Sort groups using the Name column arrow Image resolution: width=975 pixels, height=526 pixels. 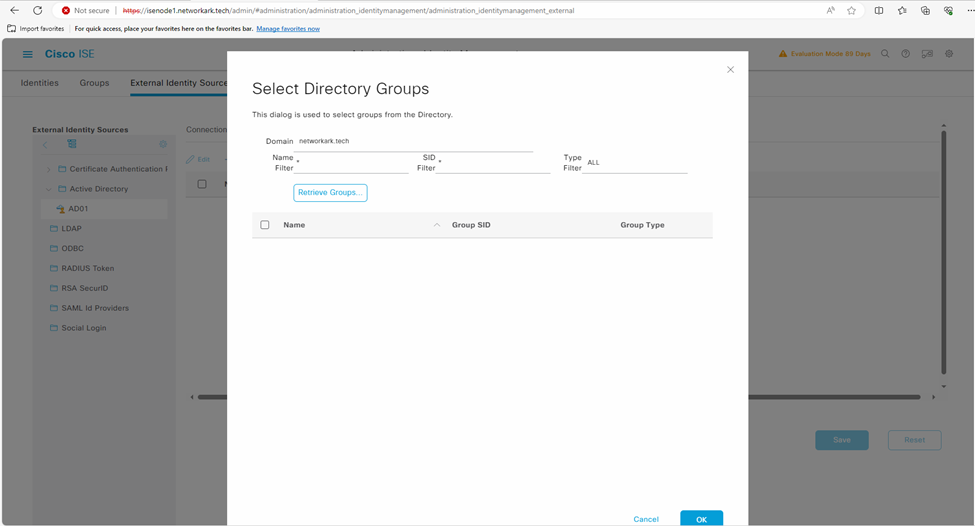tap(437, 225)
